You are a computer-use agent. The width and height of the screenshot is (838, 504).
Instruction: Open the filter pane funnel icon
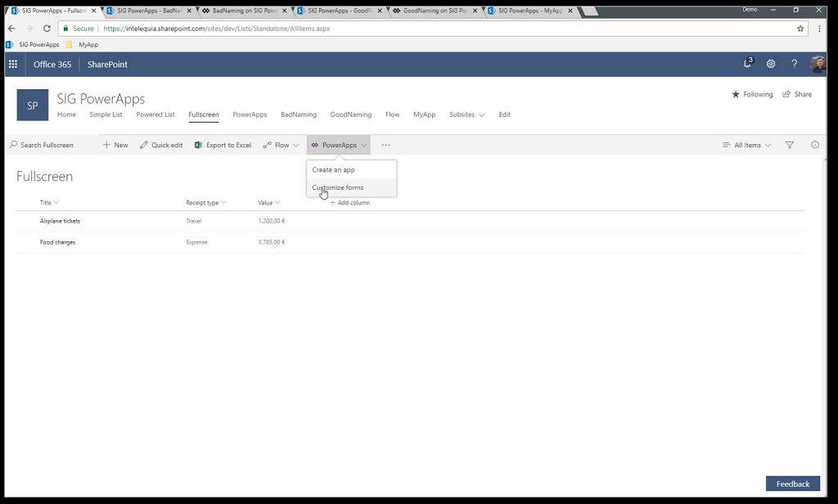tap(790, 145)
